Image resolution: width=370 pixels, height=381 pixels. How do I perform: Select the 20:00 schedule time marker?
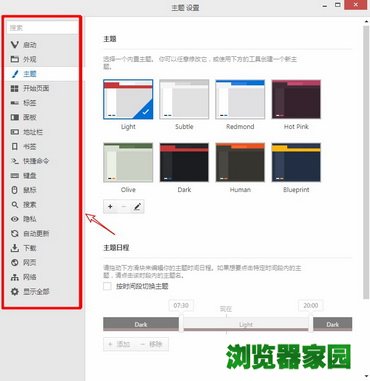tap(310, 305)
